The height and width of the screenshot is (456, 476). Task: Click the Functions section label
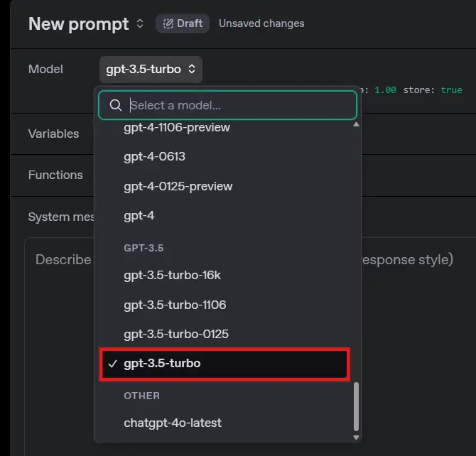(55, 175)
